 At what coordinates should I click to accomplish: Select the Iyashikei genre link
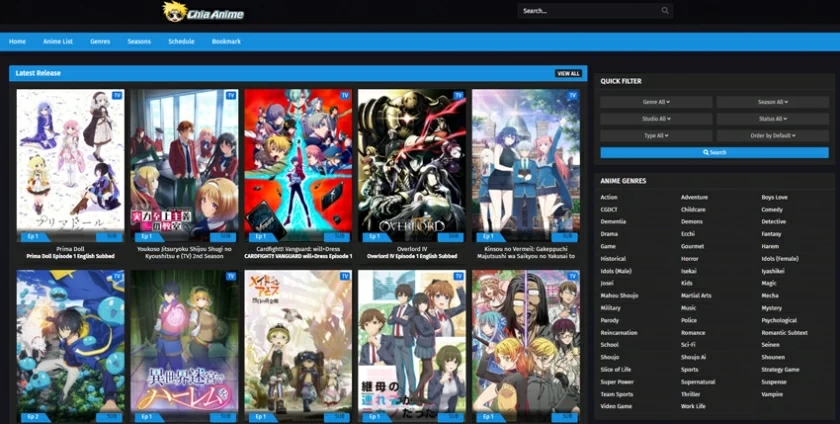pos(772,271)
